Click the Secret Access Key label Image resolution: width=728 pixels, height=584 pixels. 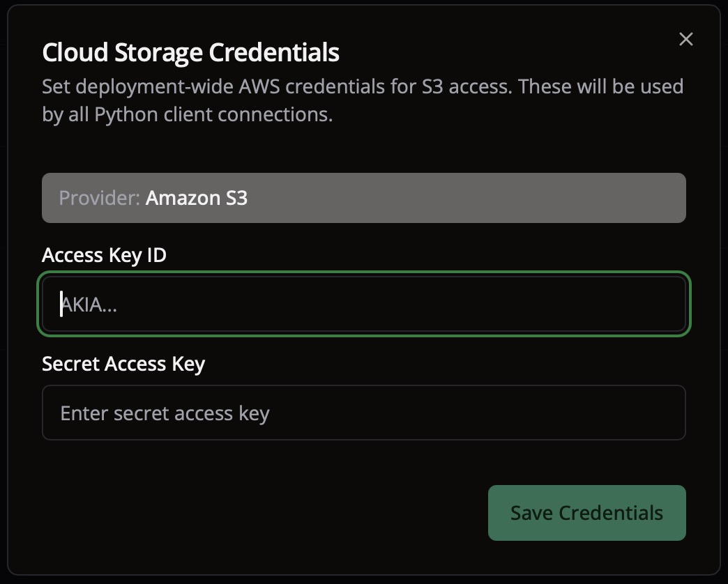123,363
